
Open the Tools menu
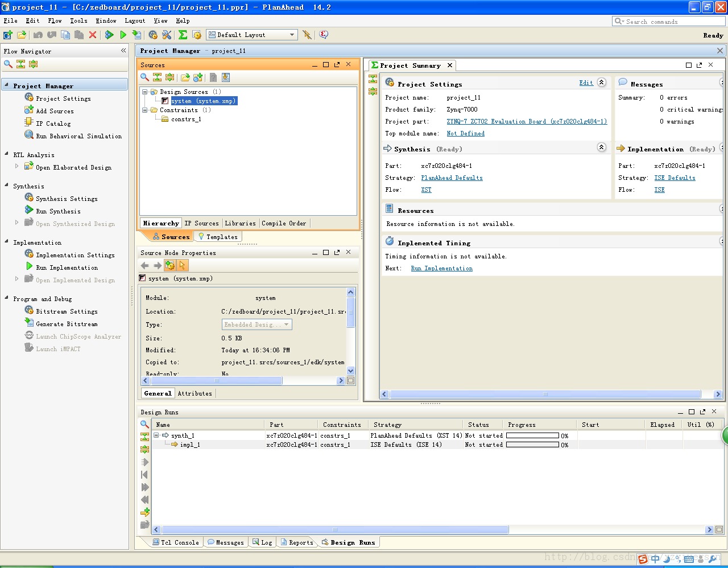(x=78, y=20)
